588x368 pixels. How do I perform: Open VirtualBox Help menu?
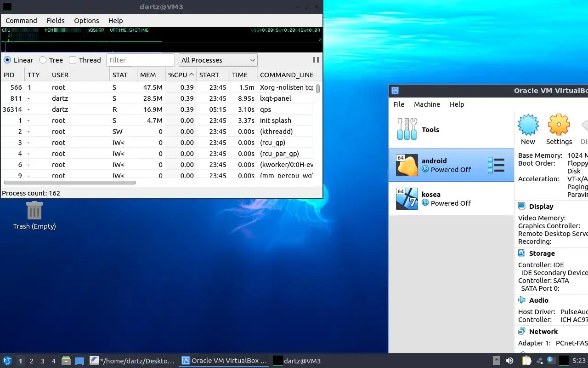coord(457,104)
